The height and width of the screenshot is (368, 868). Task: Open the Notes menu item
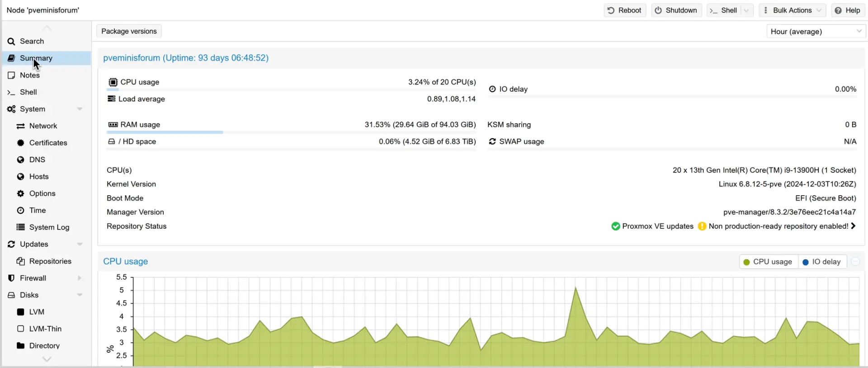47,75
